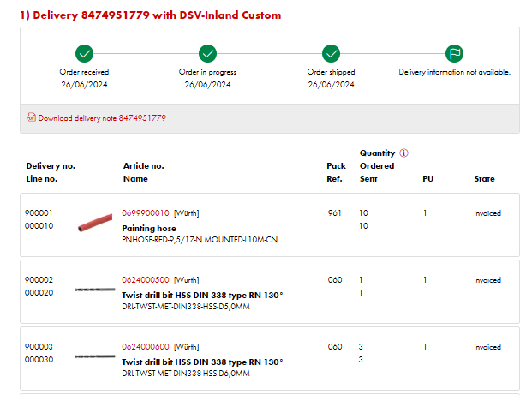This screenshot has width=532, height=395.
Task: Click DRL-TWST-MET-DIN338-HSS-D6,0MM description text
Action: [185, 374]
